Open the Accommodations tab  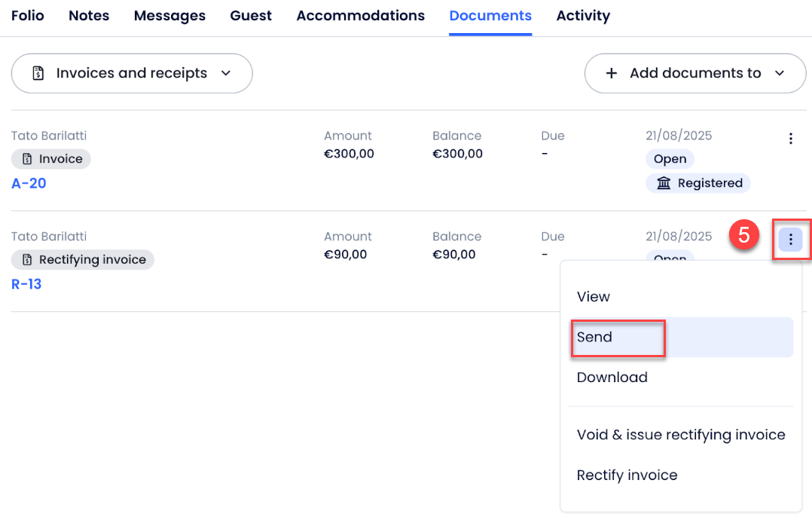tap(360, 16)
